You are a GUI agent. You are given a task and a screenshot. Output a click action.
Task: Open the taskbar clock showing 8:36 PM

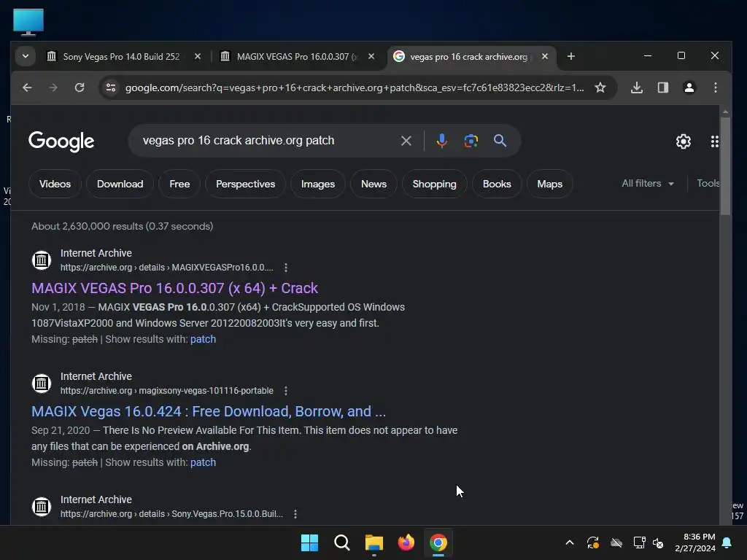tap(695, 542)
